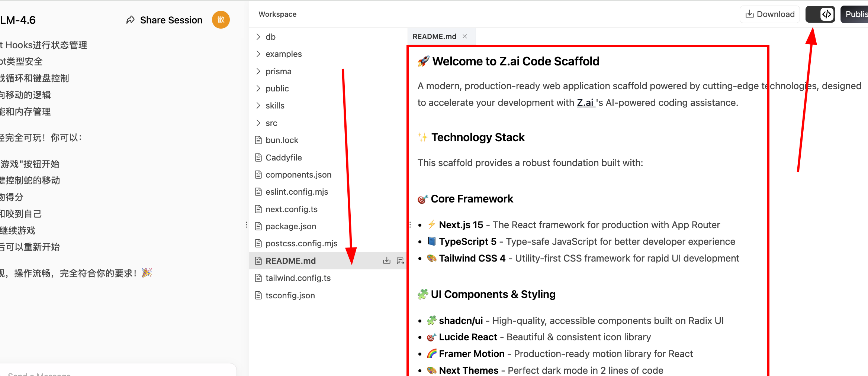Click the package.json file icon

click(x=258, y=226)
